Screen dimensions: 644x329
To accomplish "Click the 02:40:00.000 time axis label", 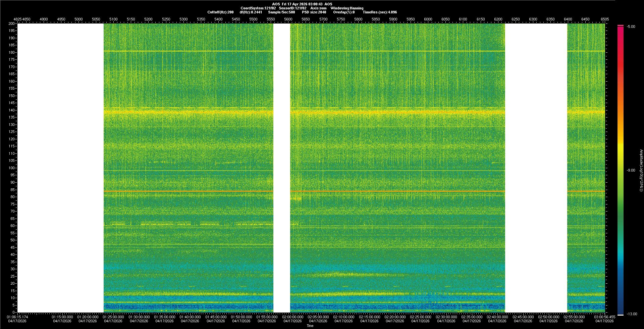I will pos(497,317).
